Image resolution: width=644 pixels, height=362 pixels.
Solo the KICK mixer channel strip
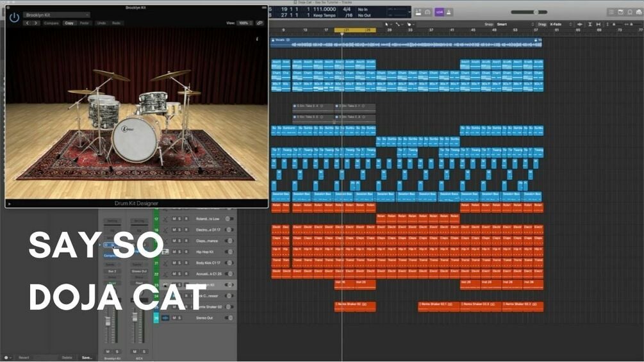(x=144, y=351)
